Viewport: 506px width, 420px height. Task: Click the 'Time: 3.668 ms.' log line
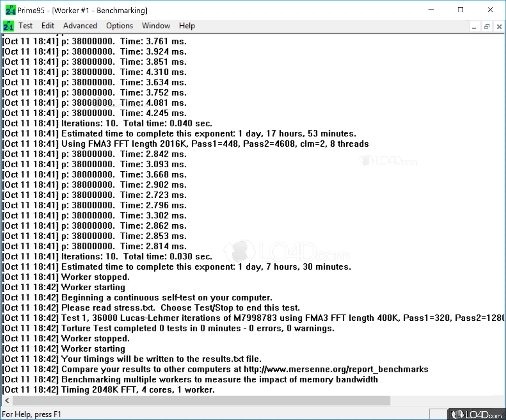94,175
